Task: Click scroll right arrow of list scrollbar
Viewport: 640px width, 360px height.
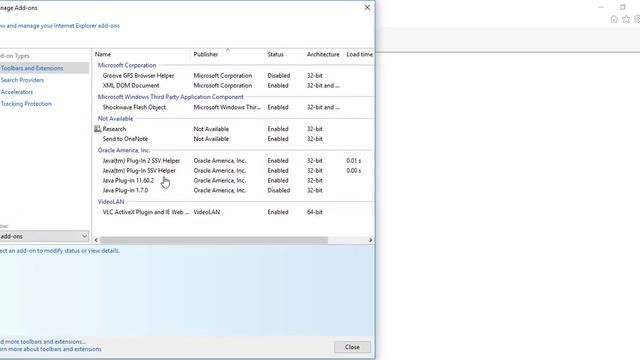Action: 370,240
